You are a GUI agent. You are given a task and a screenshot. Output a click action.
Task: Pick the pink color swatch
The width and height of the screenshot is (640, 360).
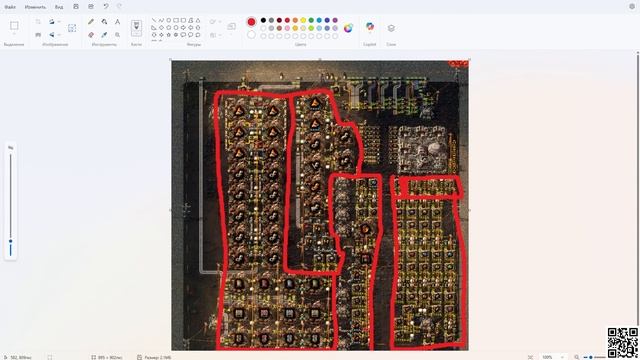coord(287,28)
